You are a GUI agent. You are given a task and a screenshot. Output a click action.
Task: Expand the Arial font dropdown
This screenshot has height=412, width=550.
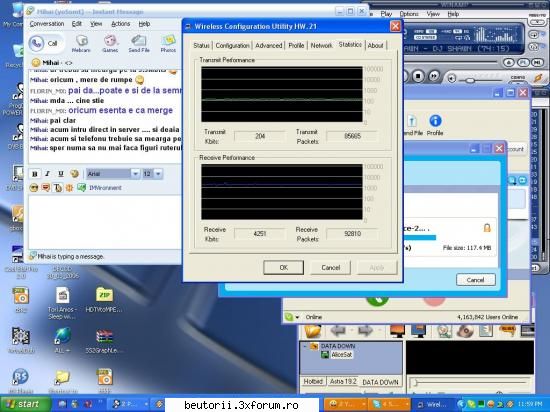point(135,174)
